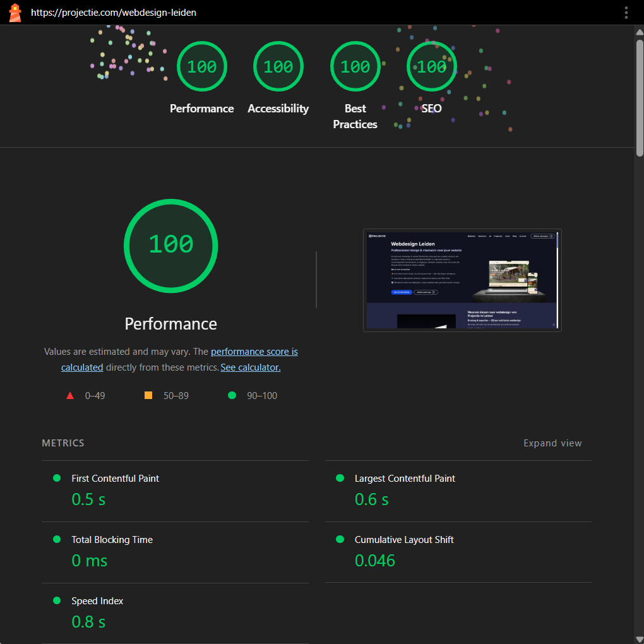
Task: Expand the Speed Index metric
Action: click(x=97, y=601)
